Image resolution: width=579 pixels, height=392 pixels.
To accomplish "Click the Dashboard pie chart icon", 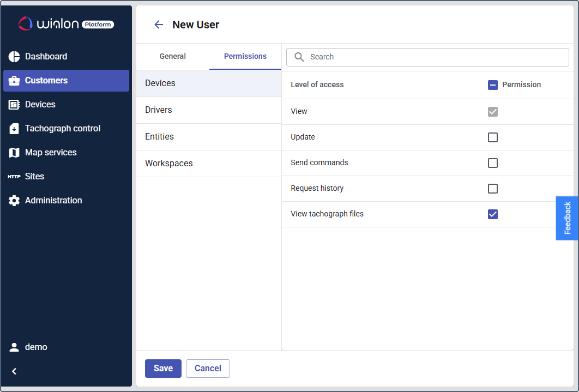I will click(x=14, y=57).
